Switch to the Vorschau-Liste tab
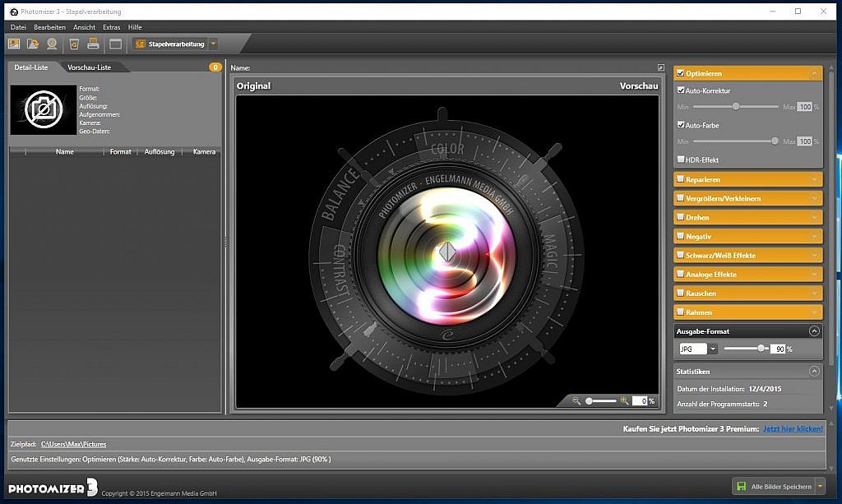The height and width of the screenshot is (504, 842). [89, 67]
